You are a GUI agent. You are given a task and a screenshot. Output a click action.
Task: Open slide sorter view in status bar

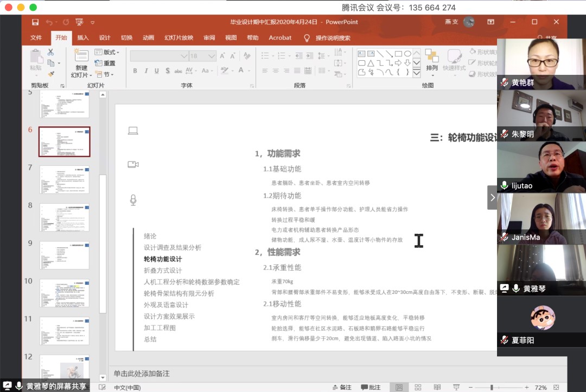coord(418,387)
